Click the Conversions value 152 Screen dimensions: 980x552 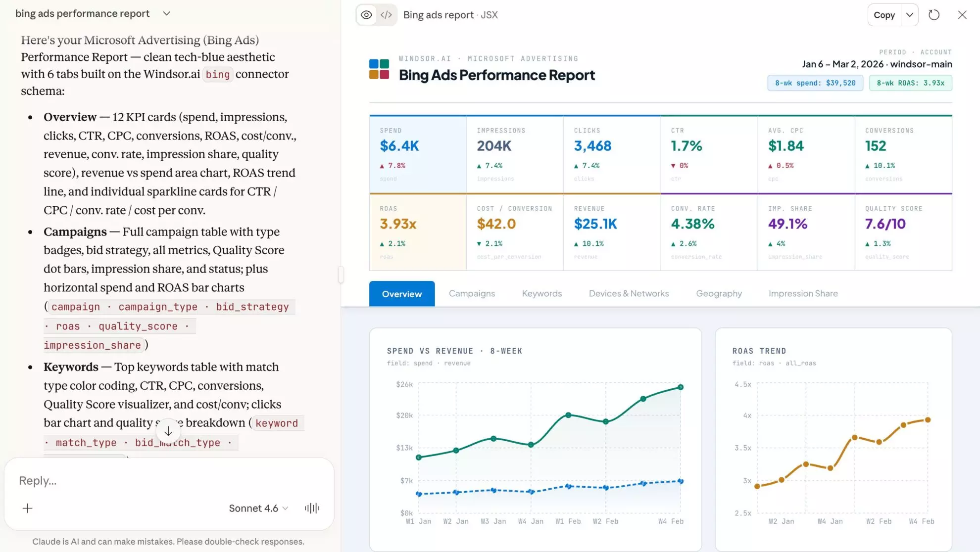(876, 146)
